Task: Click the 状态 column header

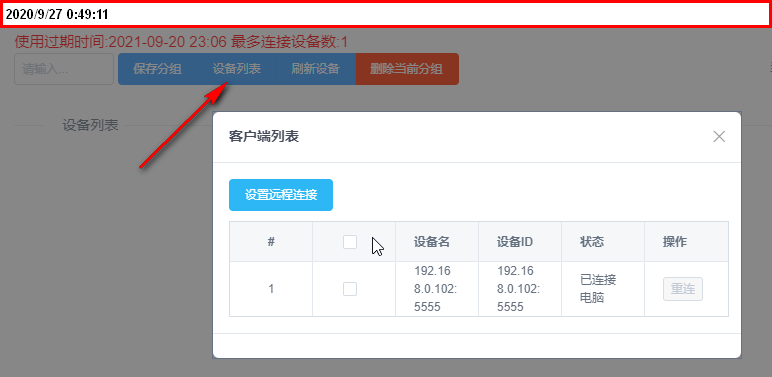Action: point(603,242)
